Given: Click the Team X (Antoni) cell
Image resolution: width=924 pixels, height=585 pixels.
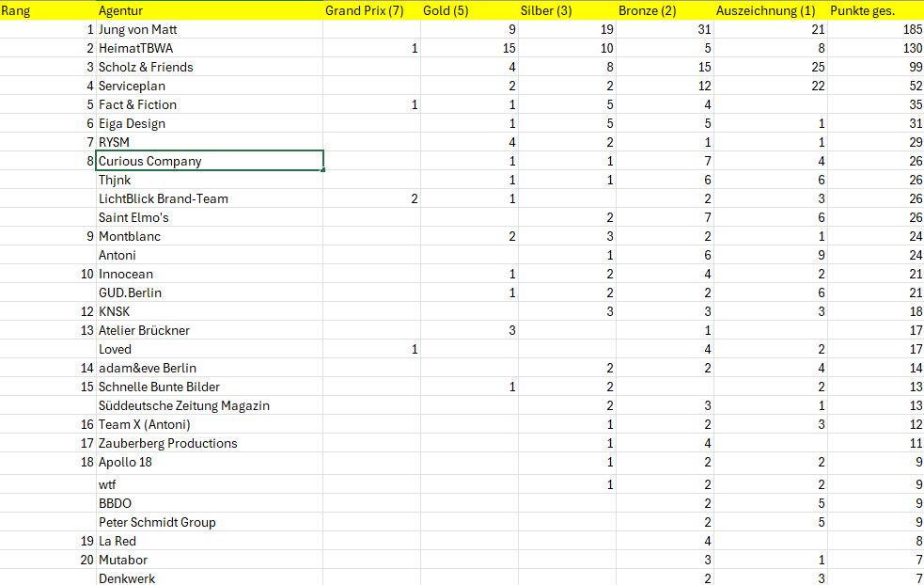Looking at the screenshot, I should click(210, 425).
